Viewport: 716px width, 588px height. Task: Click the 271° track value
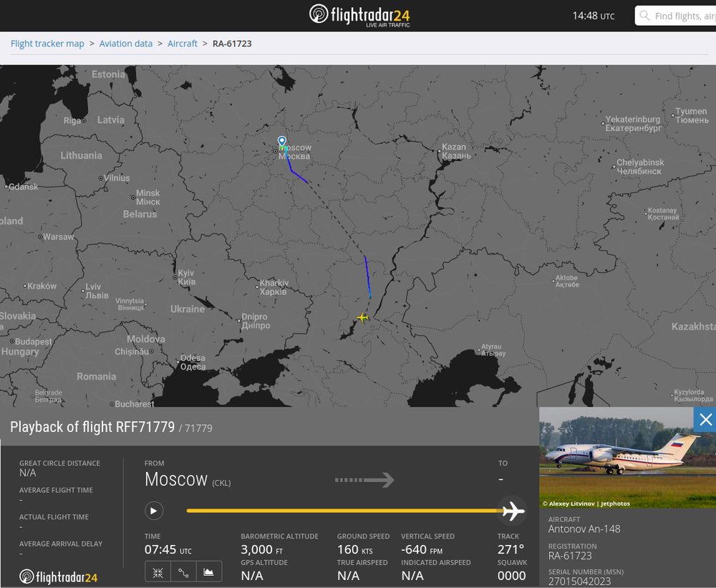pyautogui.click(x=511, y=549)
